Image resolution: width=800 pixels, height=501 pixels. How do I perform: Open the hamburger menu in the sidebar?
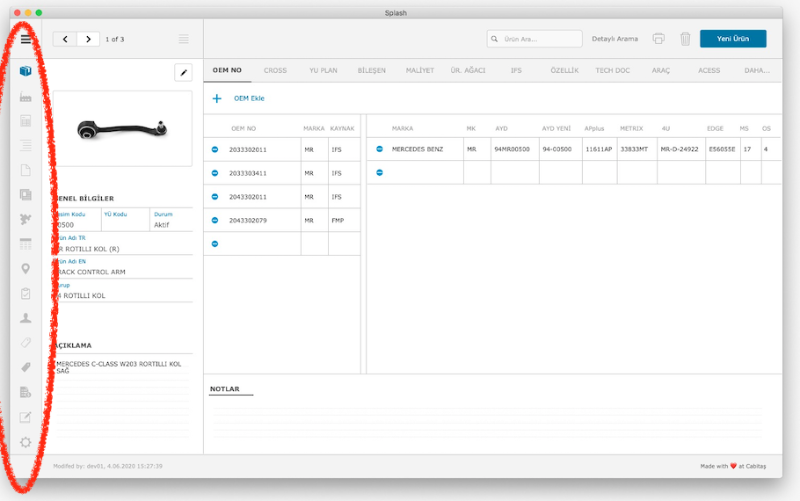26,39
